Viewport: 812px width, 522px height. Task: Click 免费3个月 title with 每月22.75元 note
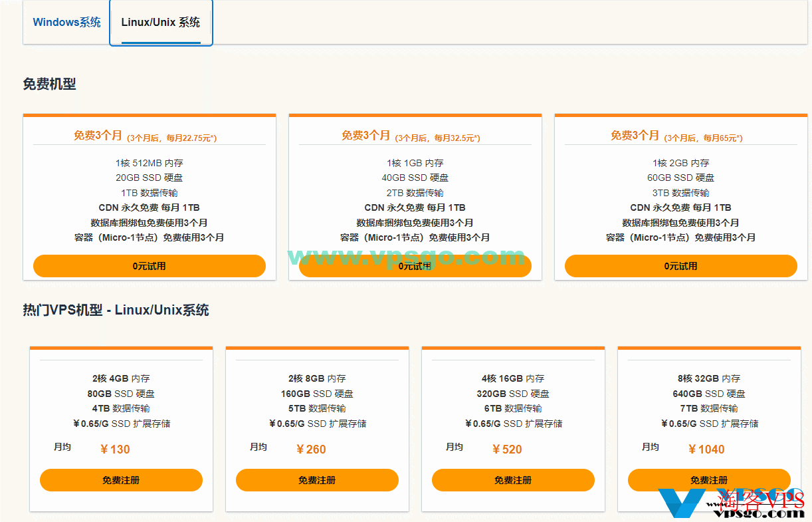(x=98, y=136)
